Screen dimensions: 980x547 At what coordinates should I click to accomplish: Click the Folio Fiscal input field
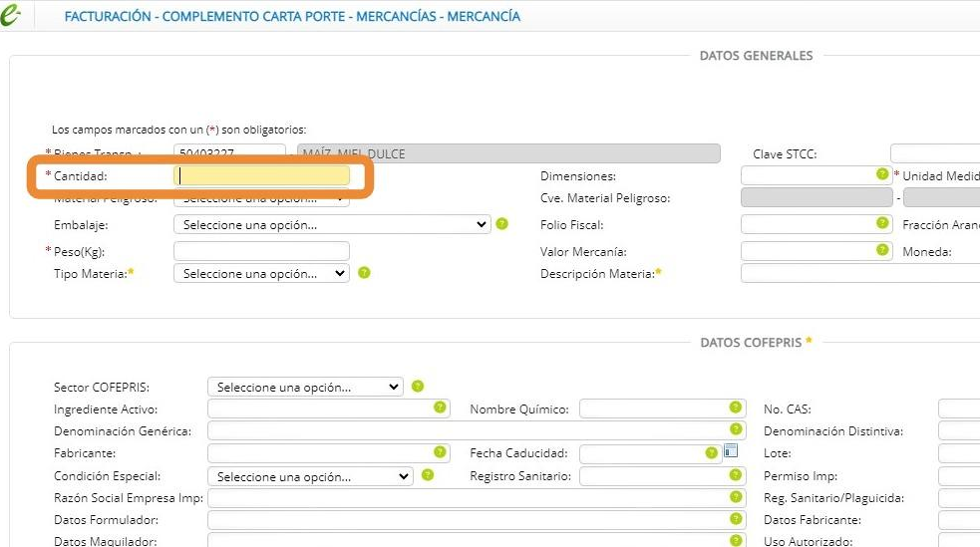(x=817, y=224)
